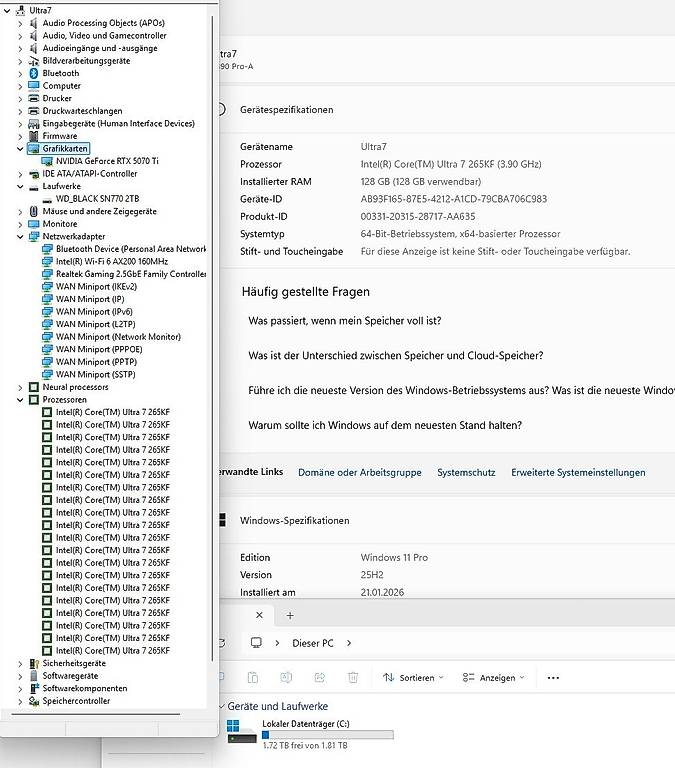Click the Bluetooth category icon
This screenshot has width=675, height=768.
tap(34, 73)
